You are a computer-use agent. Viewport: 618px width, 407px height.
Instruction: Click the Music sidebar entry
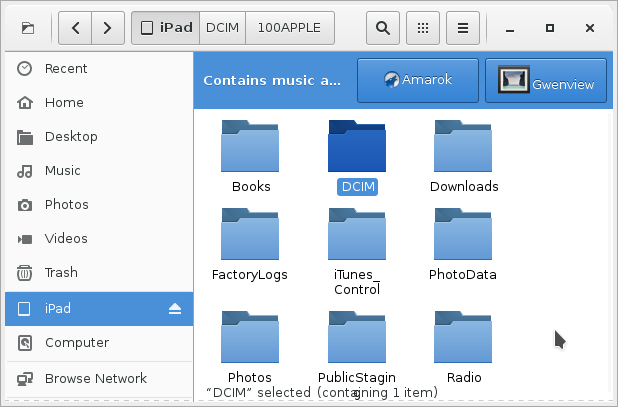62,171
